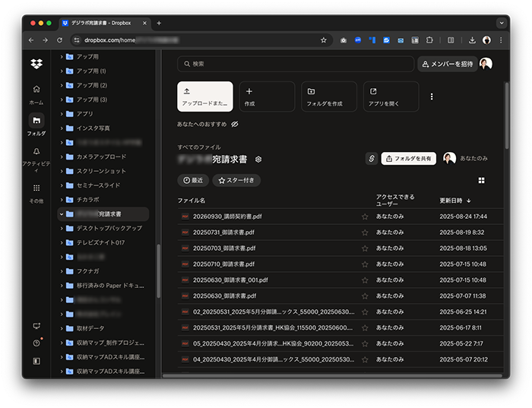Screen dimensions: 532x408
Task: Expand the インスタ写真 folder
Action: pos(62,128)
